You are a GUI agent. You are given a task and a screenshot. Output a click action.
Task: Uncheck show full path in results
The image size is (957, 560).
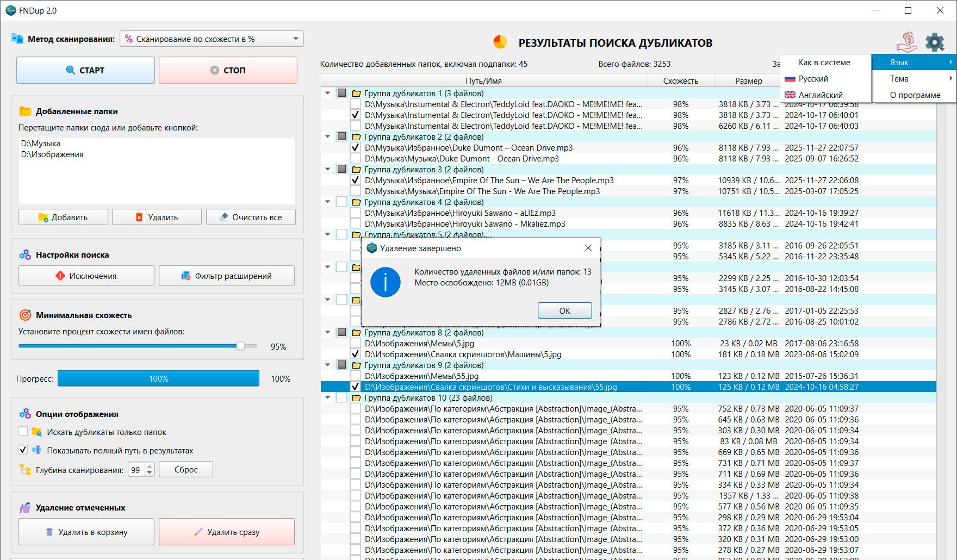(23, 450)
